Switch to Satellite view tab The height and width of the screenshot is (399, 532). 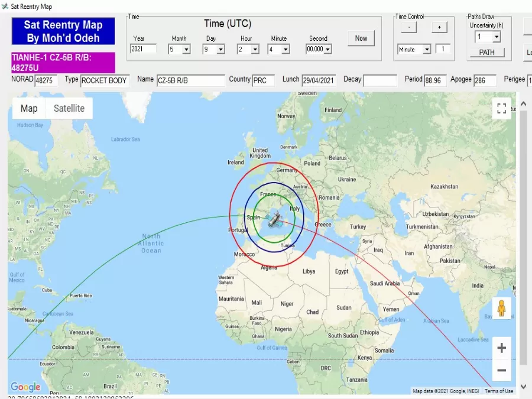click(x=69, y=108)
